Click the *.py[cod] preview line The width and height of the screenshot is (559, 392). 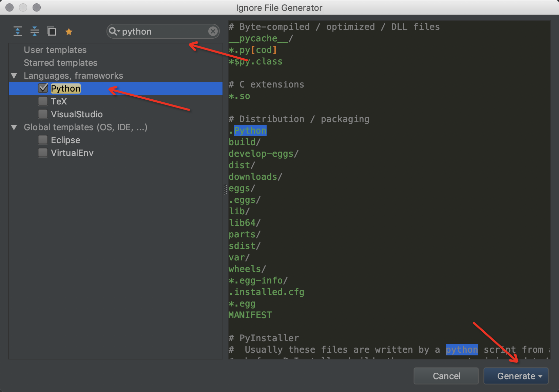(253, 50)
